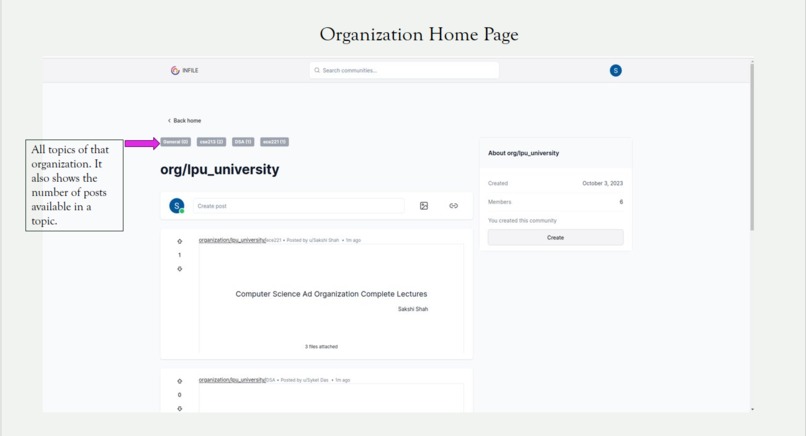This screenshot has height=436, width=806.
Task: Select the ece221 topic tag
Action: pyautogui.click(x=274, y=141)
